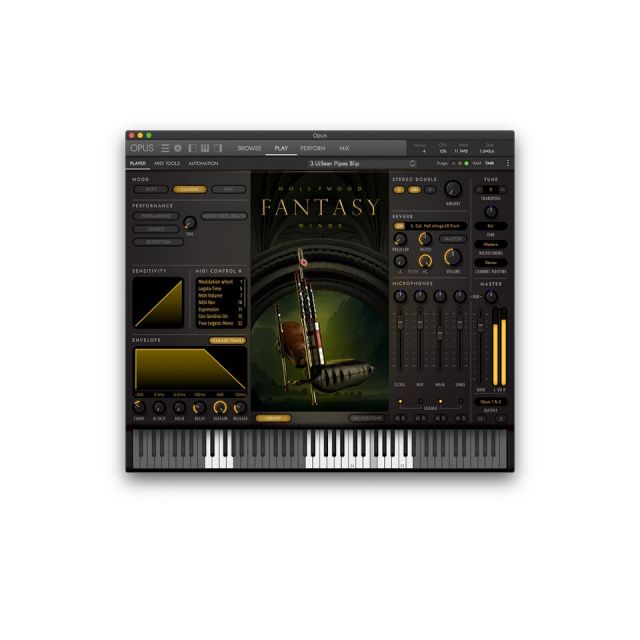The width and height of the screenshot is (640, 640).
Task: Increase the Transpose value with plus
Action: click(502, 189)
